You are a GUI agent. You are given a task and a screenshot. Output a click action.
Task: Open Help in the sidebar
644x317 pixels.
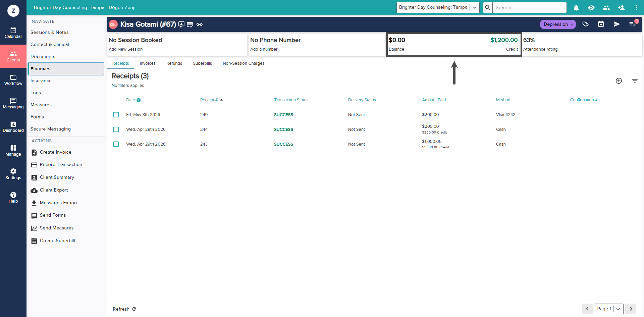pos(13,198)
